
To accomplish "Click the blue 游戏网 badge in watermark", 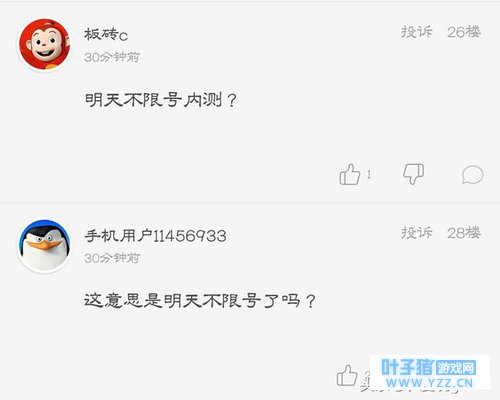I will click(456, 368).
